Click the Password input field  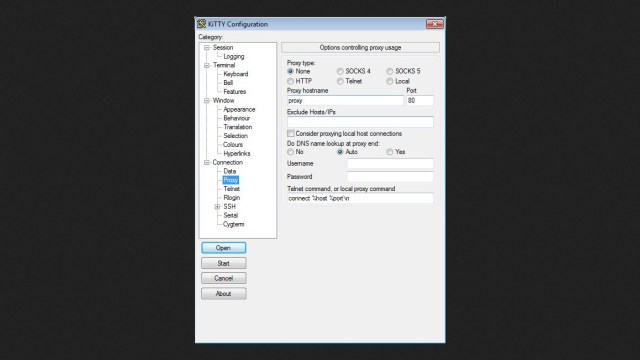click(390, 177)
